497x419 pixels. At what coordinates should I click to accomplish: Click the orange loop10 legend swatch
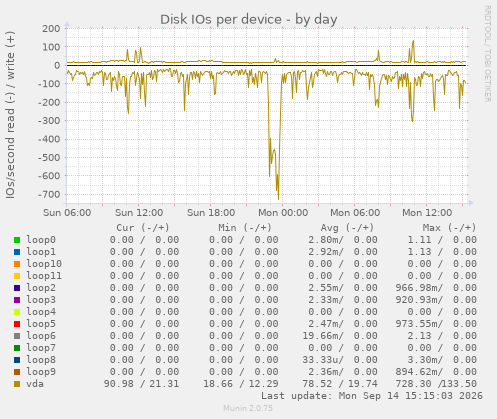(17, 264)
